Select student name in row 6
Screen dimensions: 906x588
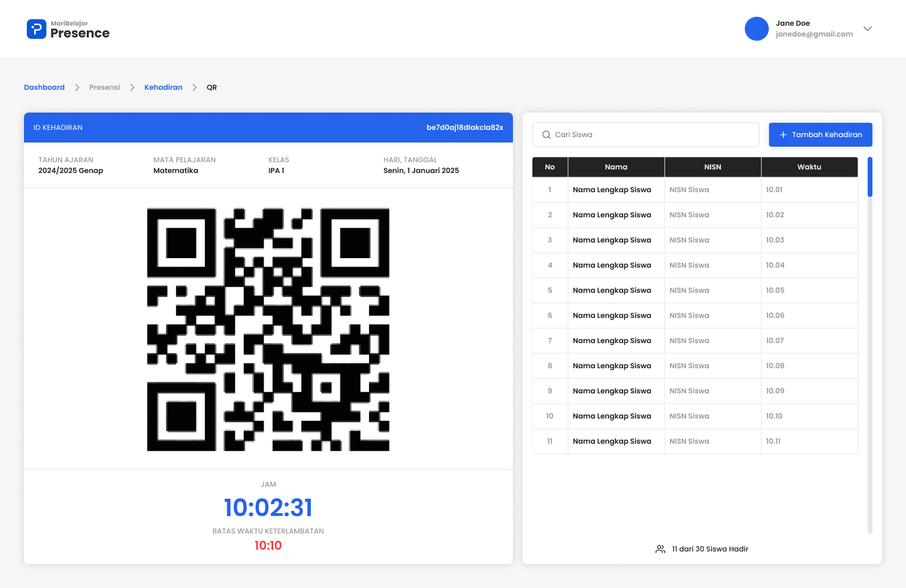[612, 316]
